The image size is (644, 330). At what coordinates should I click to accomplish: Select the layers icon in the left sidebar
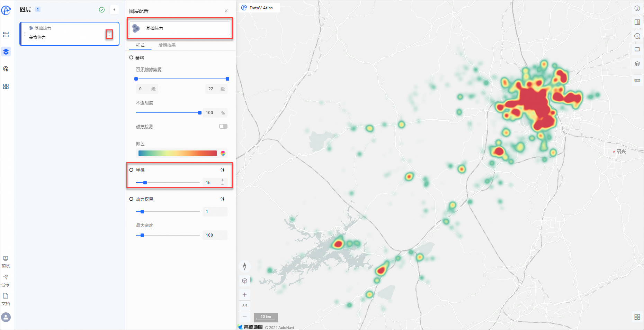6,52
